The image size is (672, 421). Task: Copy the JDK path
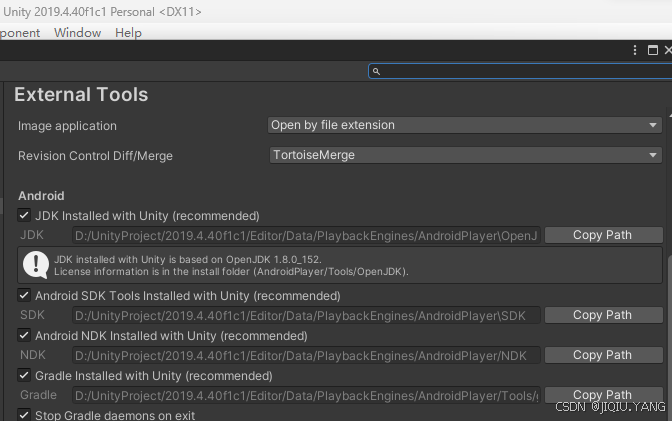point(603,235)
